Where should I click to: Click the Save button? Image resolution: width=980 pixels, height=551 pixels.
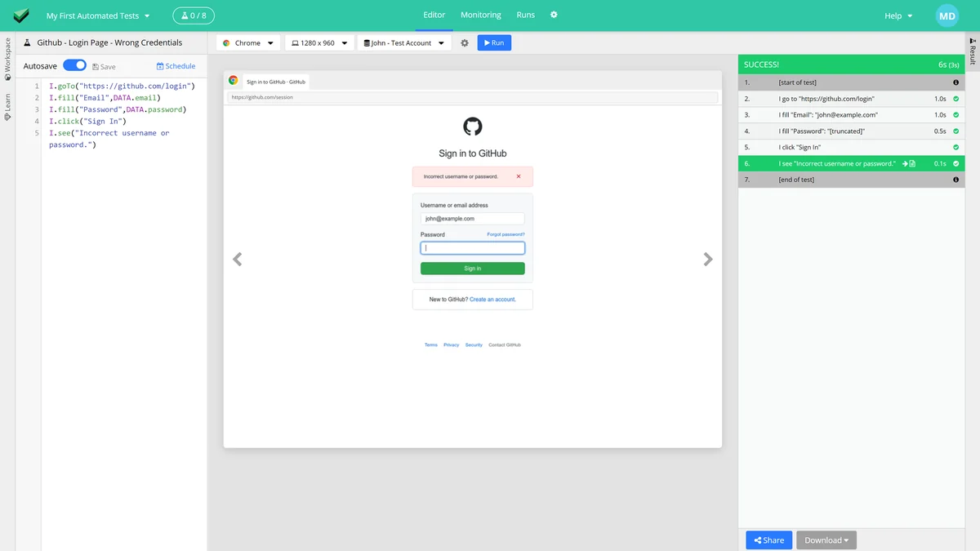[x=104, y=66]
